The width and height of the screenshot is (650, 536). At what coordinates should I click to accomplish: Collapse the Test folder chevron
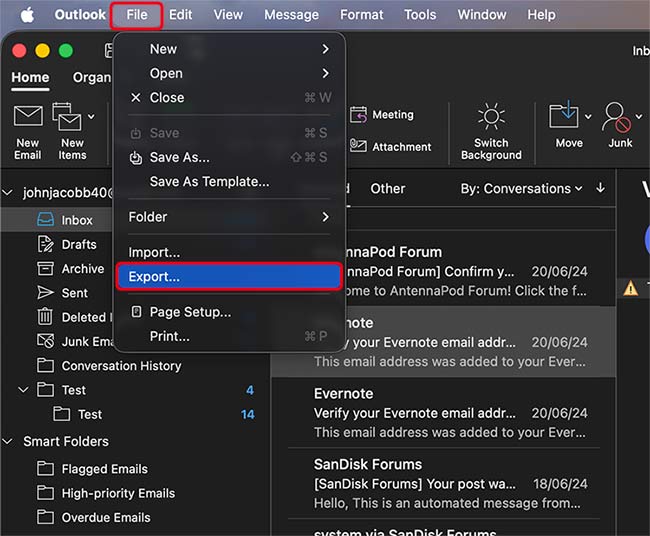coord(23,390)
